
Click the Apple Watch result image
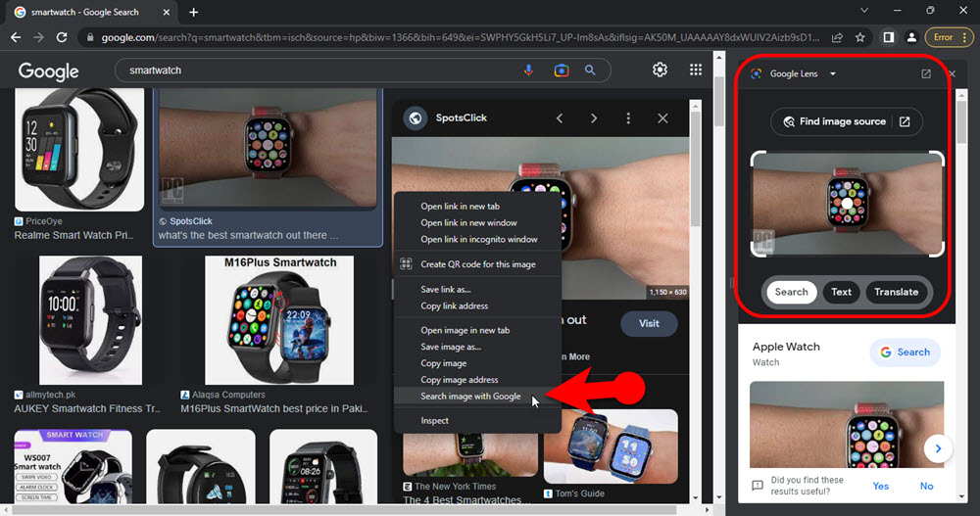pos(847,425)
